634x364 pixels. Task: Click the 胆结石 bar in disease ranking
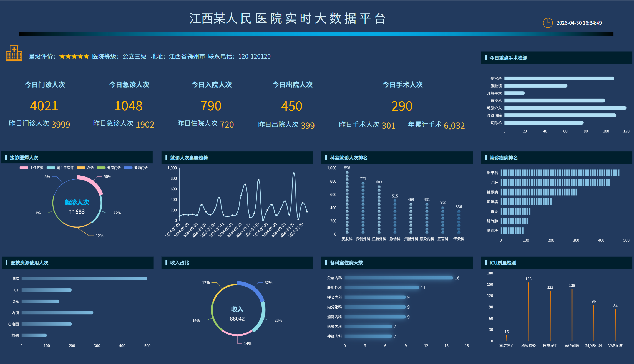[560, 173]
